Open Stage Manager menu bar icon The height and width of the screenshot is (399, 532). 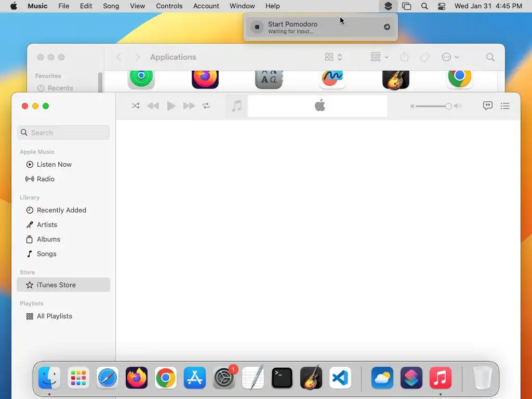[x=406, y=6]
